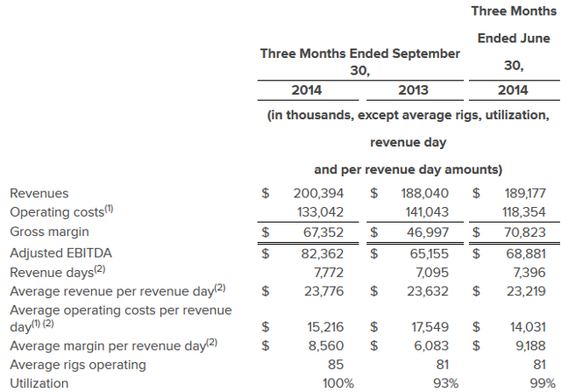Click the 17,549 average operating cost value

click(430, 327)
